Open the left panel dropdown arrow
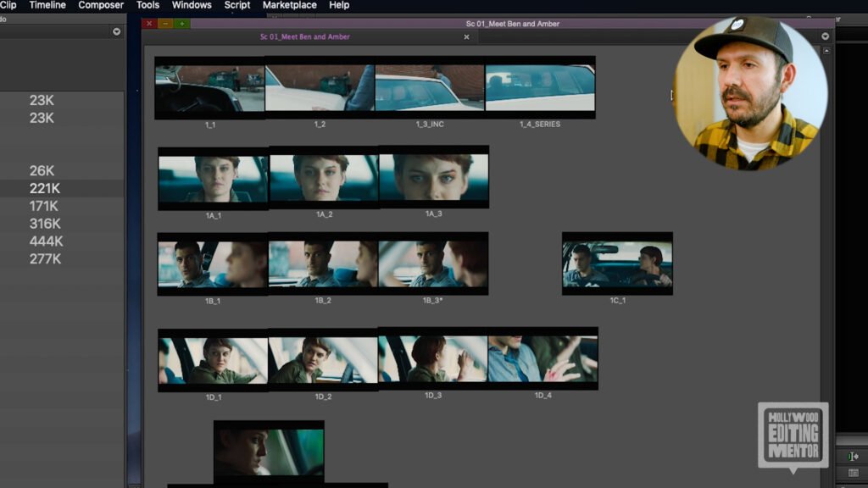This screenshot has width=868, height=488. click(x=116, y=31)
